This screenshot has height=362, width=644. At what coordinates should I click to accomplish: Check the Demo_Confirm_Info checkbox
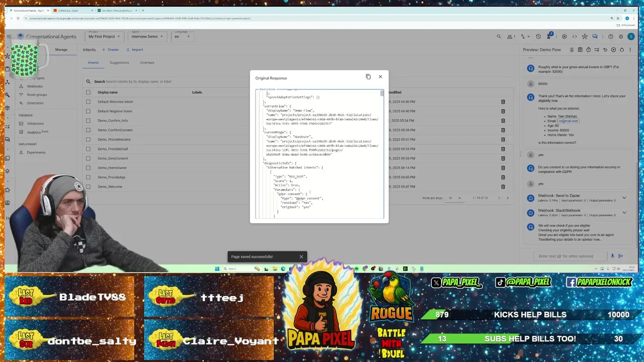(88, 121)
